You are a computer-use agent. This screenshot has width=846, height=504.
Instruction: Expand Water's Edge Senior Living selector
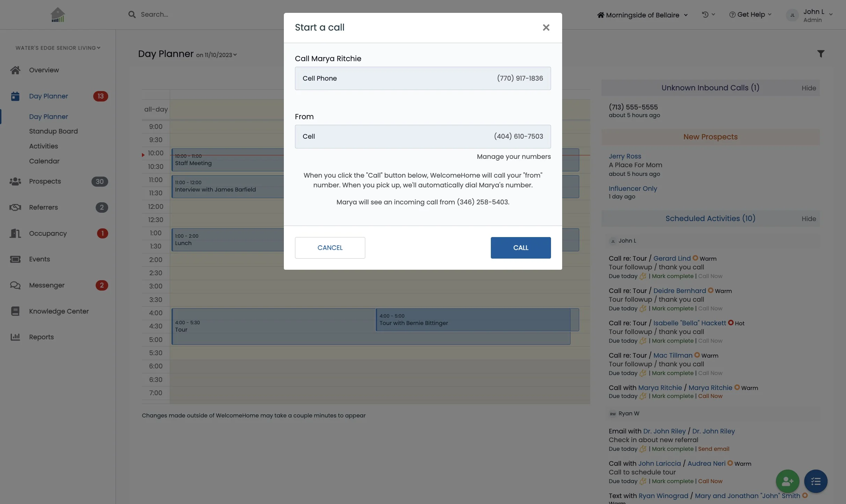[x=58, y=48]
